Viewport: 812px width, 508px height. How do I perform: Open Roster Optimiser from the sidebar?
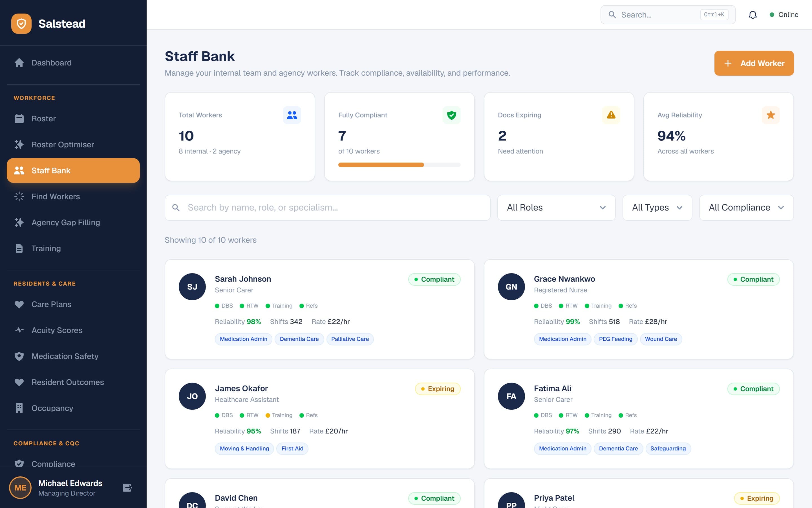click(x=73, y=144)
